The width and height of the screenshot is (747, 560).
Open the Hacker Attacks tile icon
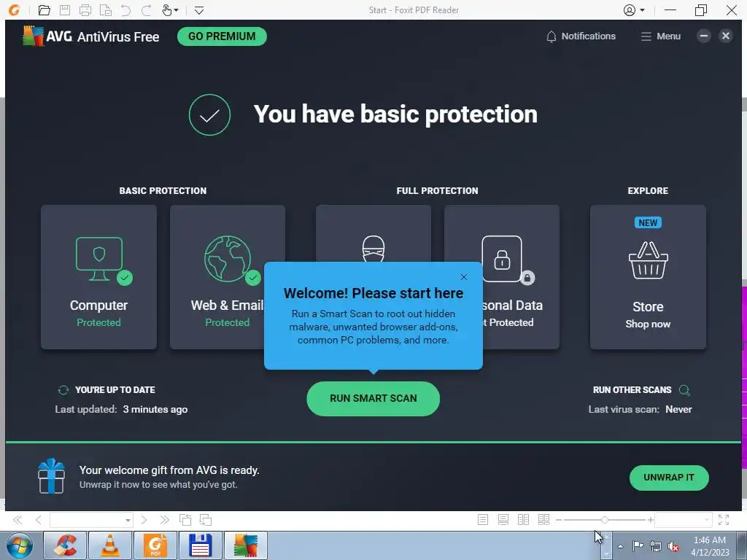coord(373,249)
